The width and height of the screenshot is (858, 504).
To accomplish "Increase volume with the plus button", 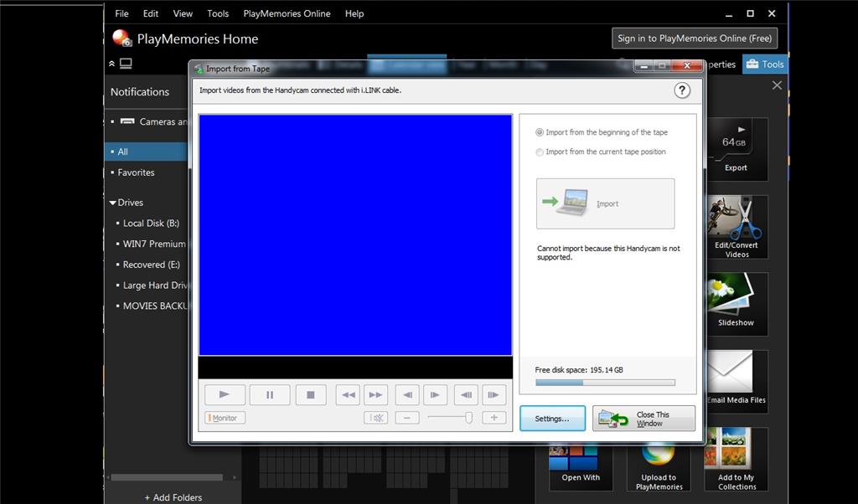I will (x=494, y=418).
